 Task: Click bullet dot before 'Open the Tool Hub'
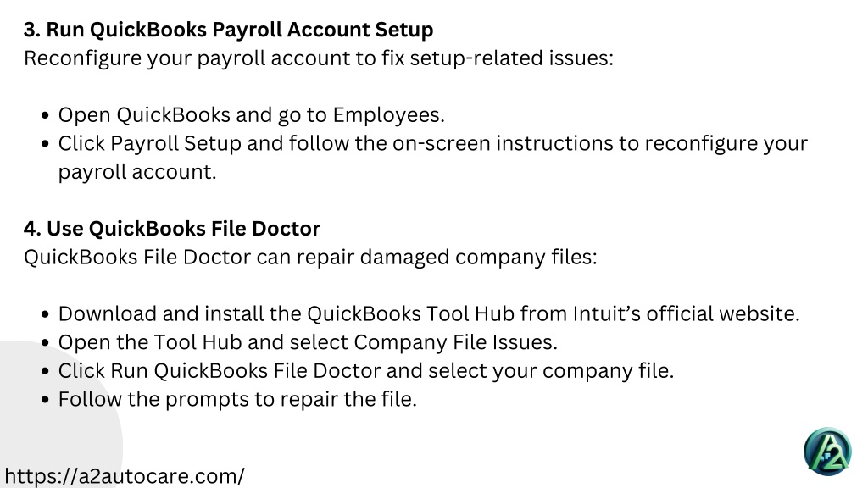point(46,342)
